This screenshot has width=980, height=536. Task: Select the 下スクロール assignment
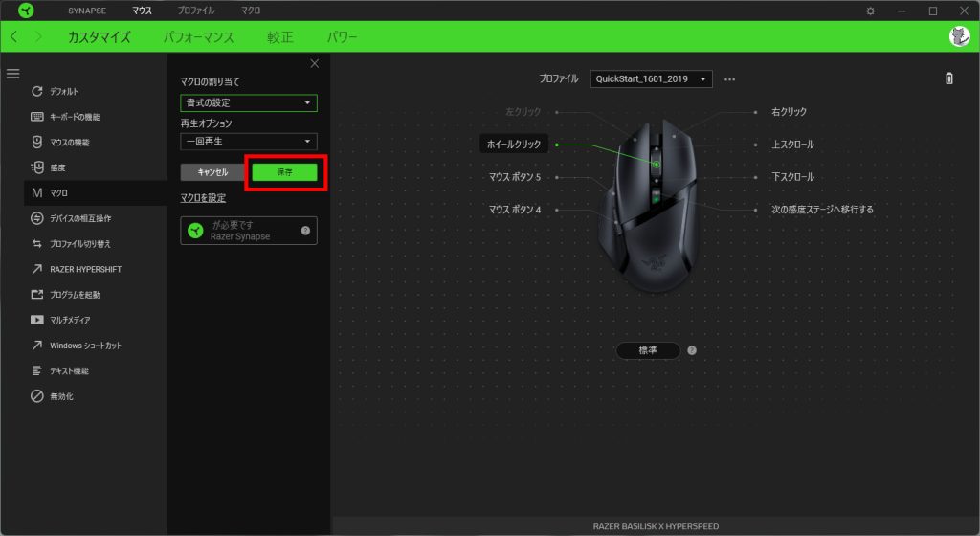pos(792,177)
